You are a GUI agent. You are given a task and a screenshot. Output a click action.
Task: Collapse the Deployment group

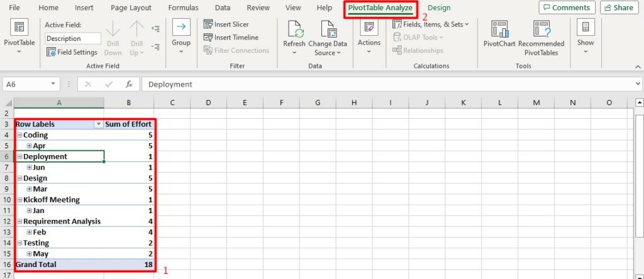click(19, 156)
